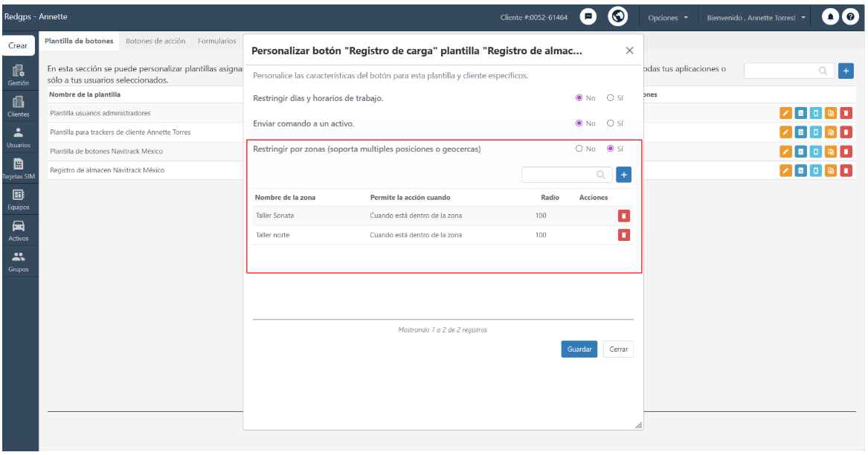Click the Cerrar button
Image resolution: width=868 pixels, height=455 pixels.
point(618,349)
